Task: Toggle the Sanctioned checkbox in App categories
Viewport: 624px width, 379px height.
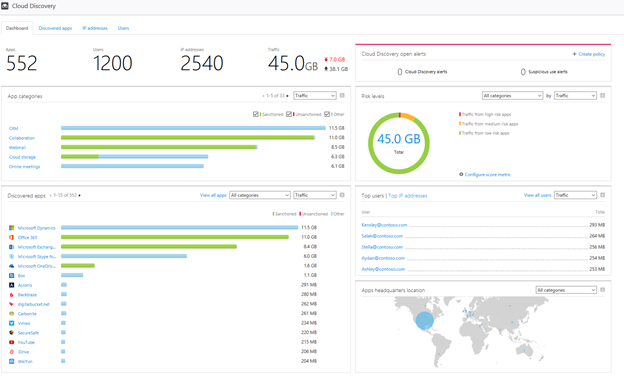Action: [255, 114]
